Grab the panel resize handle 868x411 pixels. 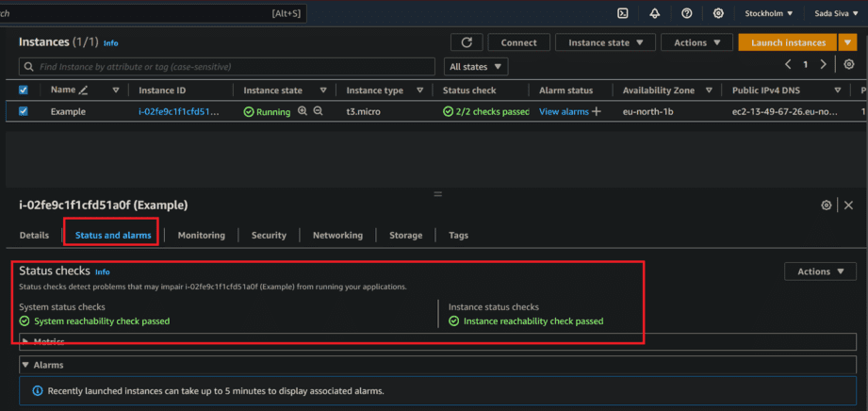click(438, 194)
